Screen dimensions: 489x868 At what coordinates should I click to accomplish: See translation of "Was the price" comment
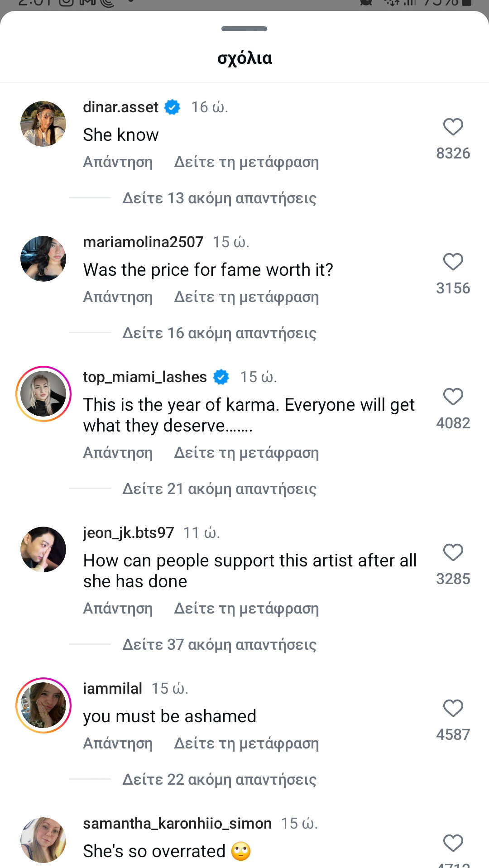click(246, 297)
